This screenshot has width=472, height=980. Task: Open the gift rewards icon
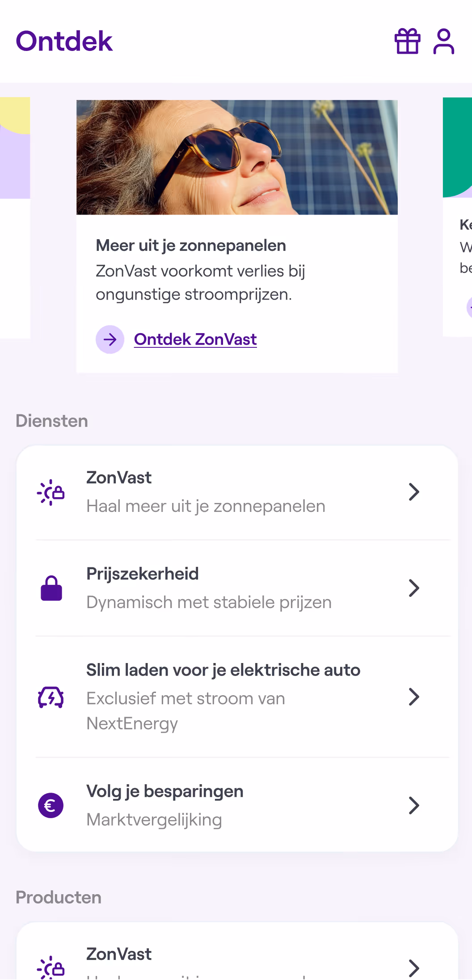point(407,41)
